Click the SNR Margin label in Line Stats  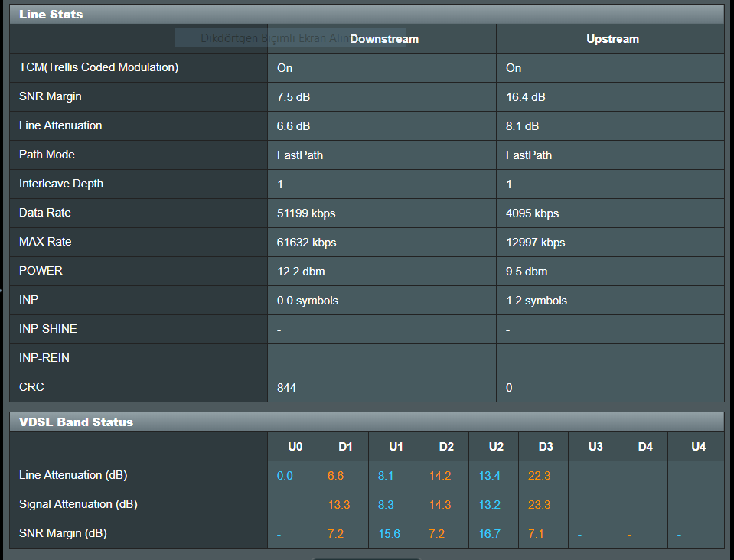(50, 96)
